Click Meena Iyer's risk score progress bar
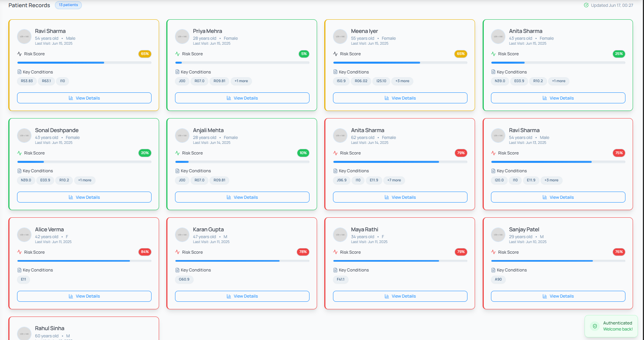The image size is (644, 340). tap(400, 62)
